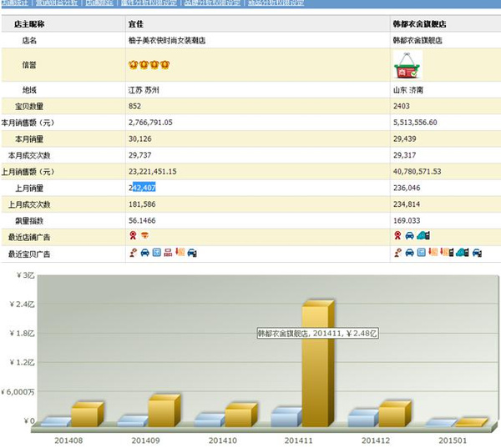Click the gold 201412 bar in chart
501x448 pixels.
[x=395, y=414]
